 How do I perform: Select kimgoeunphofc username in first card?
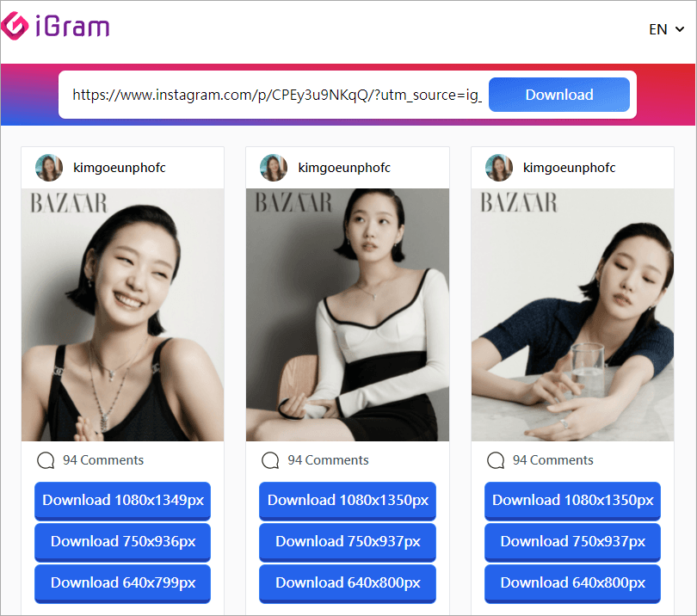119,168
